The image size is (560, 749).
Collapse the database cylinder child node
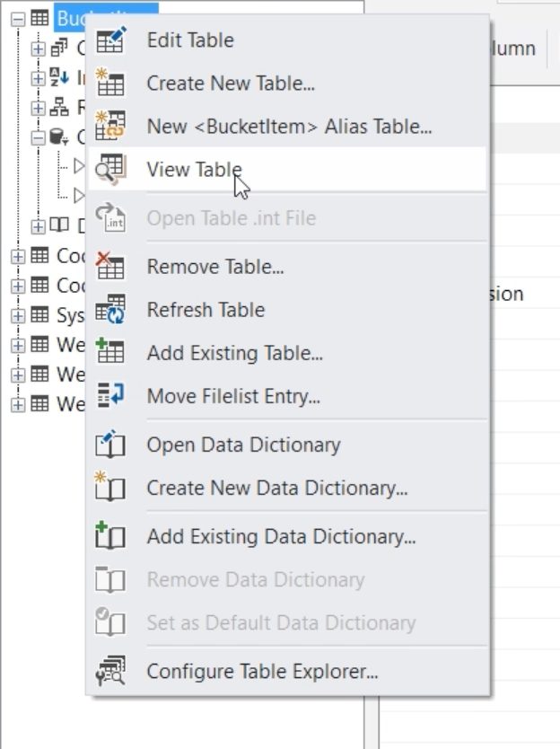pos(38,137)
